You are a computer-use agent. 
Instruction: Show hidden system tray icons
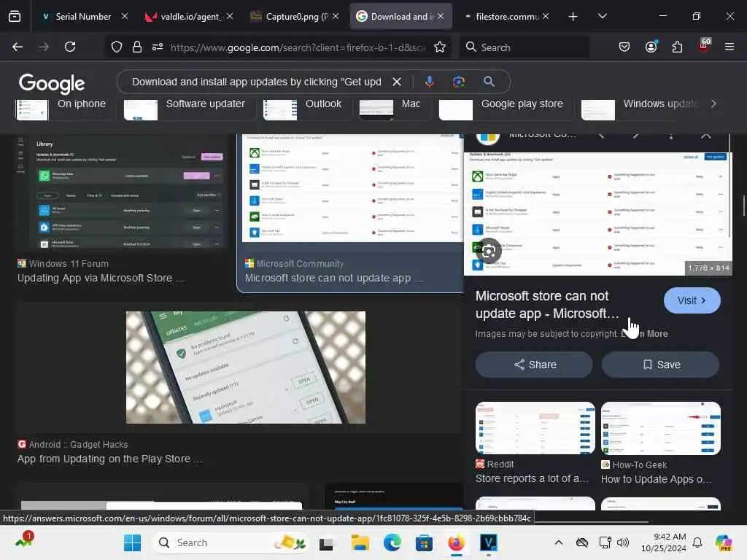pos(559,542)
